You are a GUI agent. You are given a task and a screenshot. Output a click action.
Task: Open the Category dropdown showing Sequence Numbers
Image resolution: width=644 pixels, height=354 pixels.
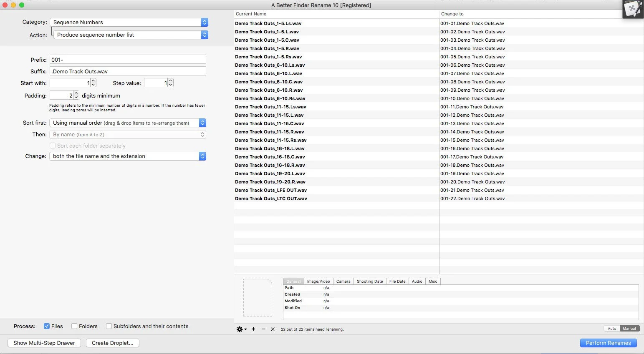(129, 22)
